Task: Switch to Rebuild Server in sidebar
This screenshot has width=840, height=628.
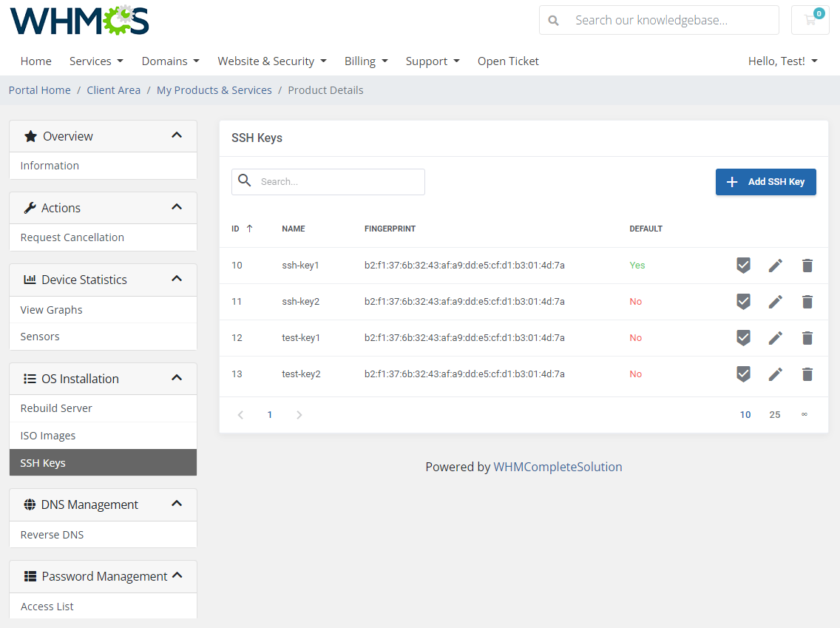Action: [x=55, y=408]
